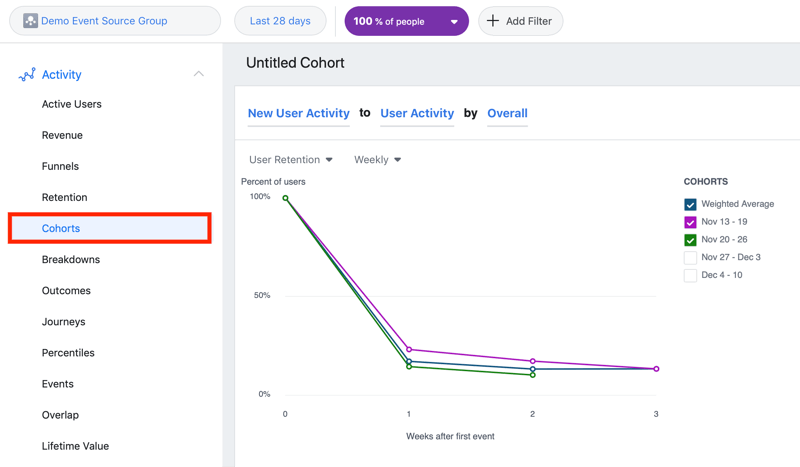Screen dimensions: 800x467
Task: Open Funnels in sidebar
Action: (60, 166)
